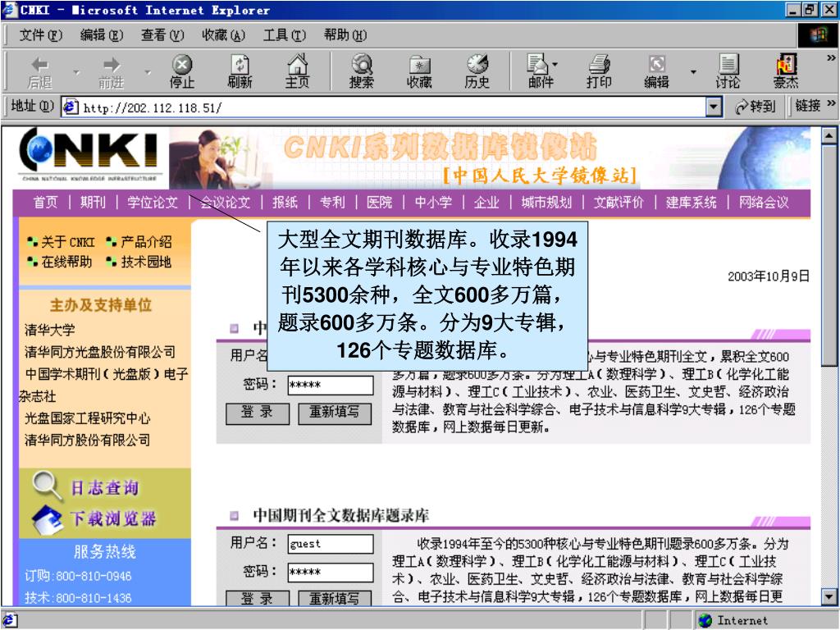Click the Internet zone globe icon

(705, 620)
